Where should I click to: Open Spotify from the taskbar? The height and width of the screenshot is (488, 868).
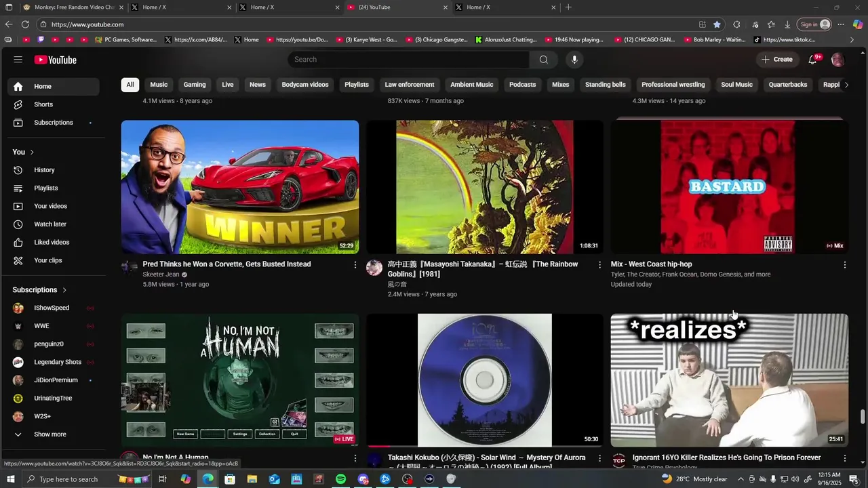(340, 479)
